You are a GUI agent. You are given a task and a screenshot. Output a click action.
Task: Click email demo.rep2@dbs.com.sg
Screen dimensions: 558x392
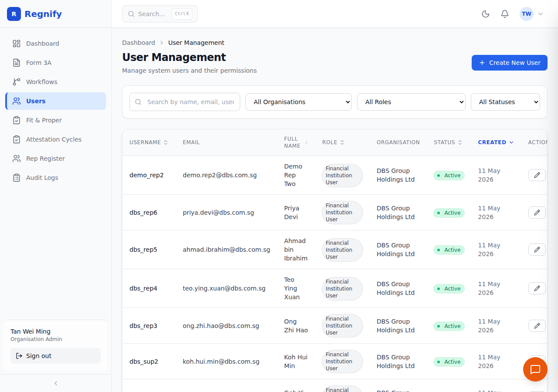coord(220,175)
